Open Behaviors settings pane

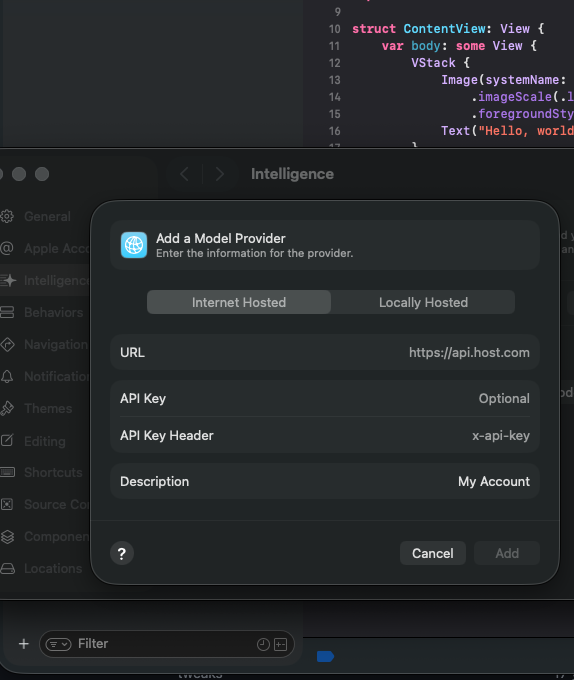pyautogui.click(x=53, y=312)
